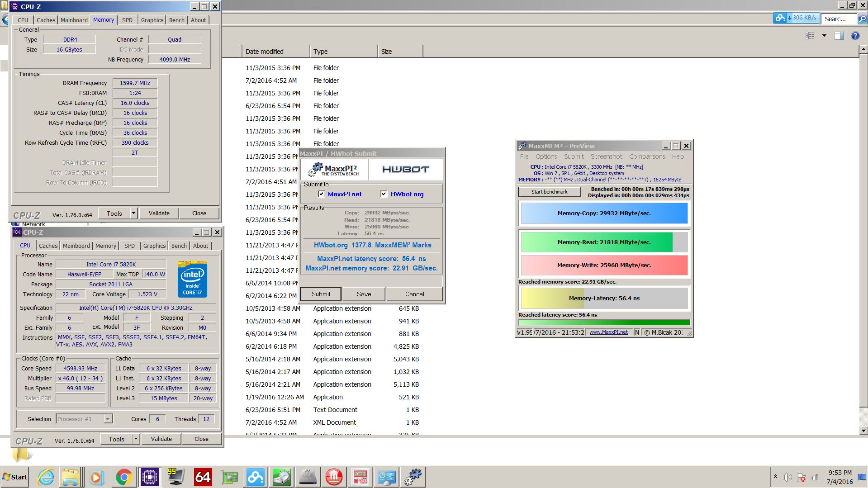The image size is (868, 488).
Task: Show hidden tray icons arrow
Action: click(775, 477)
